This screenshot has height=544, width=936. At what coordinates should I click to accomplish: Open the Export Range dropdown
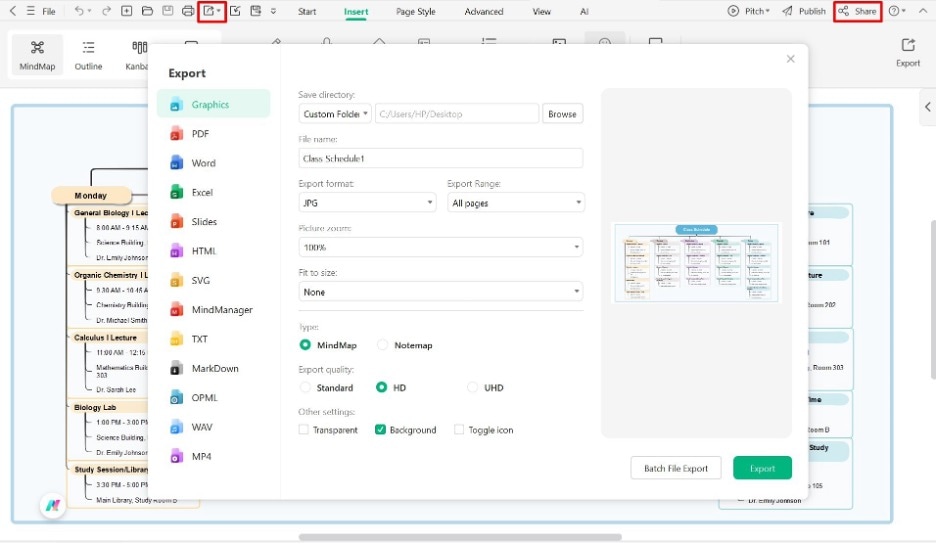click(516, 202)
